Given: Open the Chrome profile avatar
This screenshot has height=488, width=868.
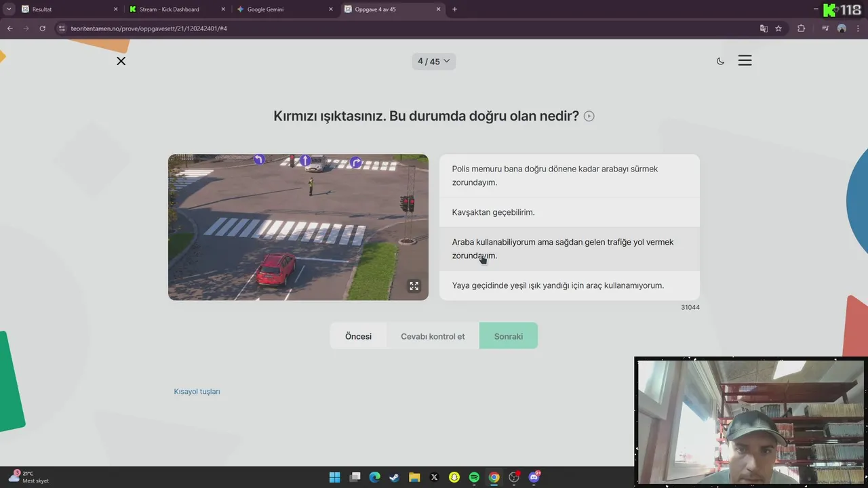Looking at the screenshot, I should 842,28.
